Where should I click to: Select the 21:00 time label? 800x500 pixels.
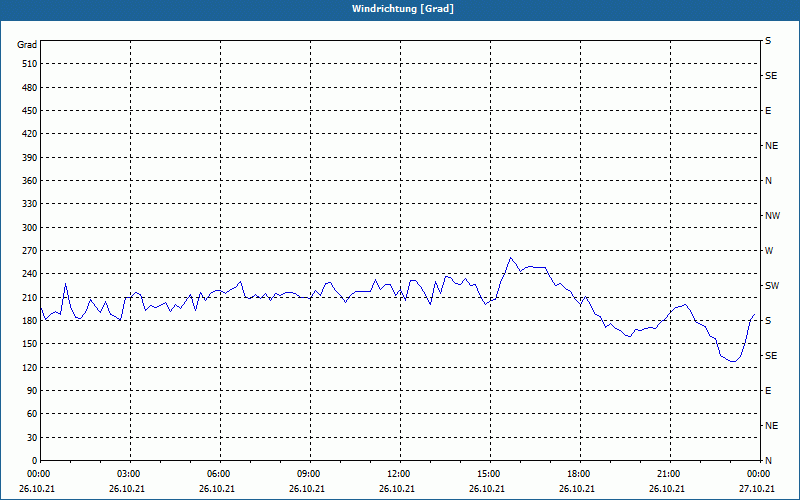pyautogui.click(x=667, y=474)
